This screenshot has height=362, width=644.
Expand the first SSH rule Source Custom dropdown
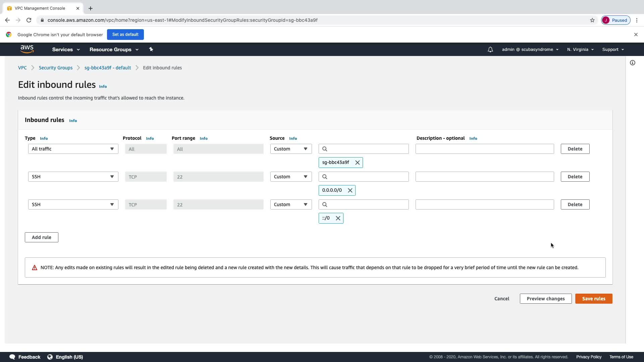(290, 177)
